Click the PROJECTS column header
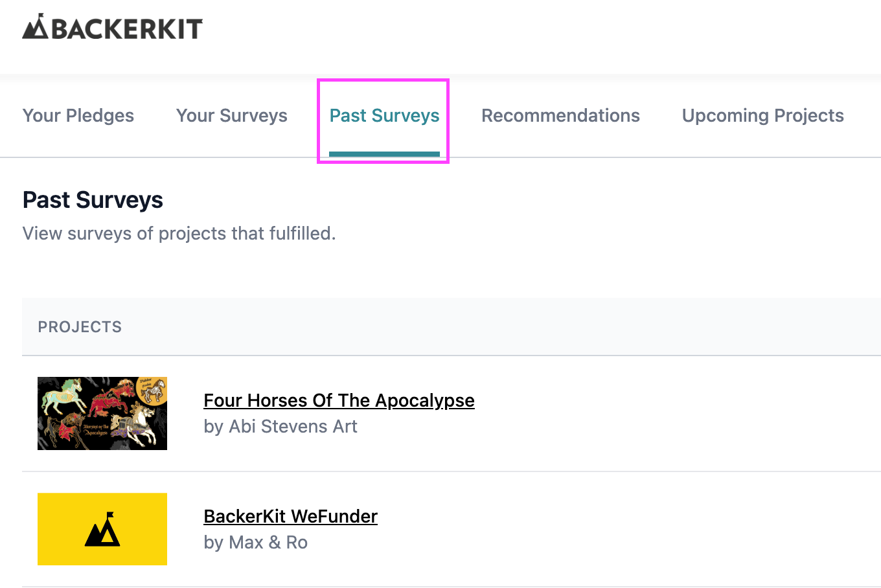The height and width of the screenshot is (588, 881). coord(80,327)
